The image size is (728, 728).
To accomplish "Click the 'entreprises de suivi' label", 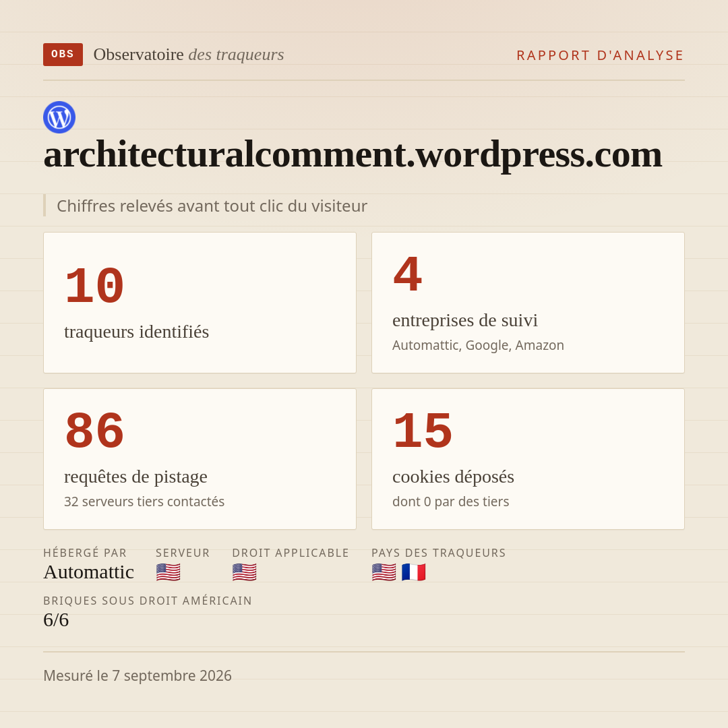I will click(465, 320).
